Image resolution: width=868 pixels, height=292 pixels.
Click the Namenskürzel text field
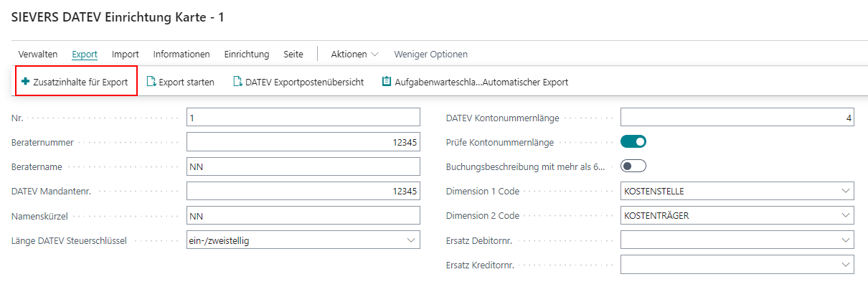[303, 215]
